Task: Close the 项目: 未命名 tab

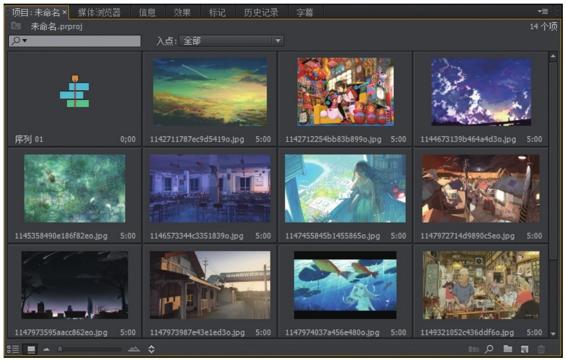Action: point(64,12)
